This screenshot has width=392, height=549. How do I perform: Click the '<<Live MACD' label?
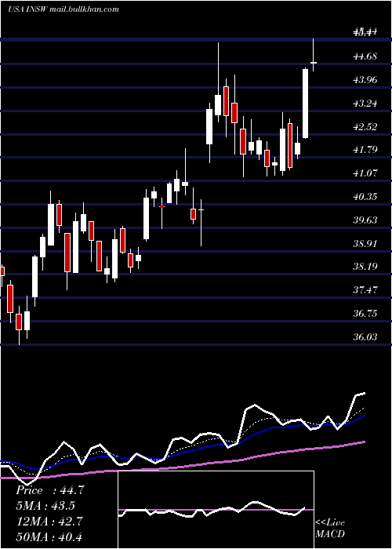point(330,528)
